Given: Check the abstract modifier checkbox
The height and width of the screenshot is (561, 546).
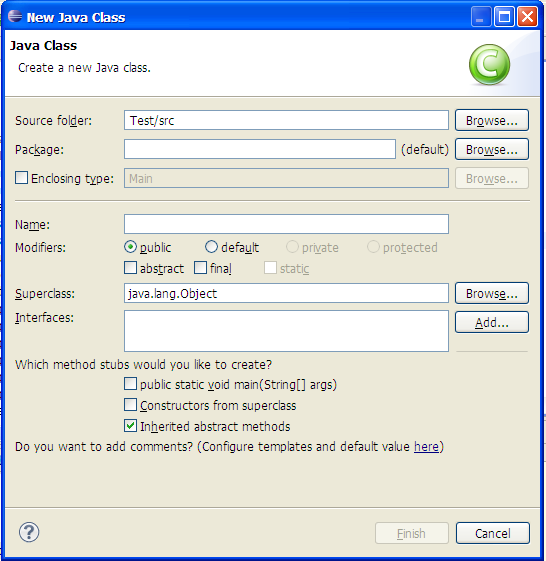Looking at the screenshot, I should pos(130,268).
